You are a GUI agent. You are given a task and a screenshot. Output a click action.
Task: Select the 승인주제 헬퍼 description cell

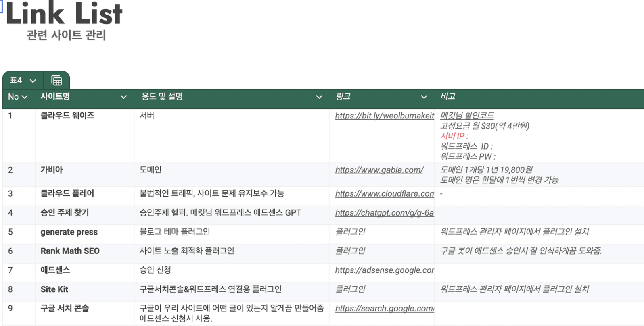232,215
